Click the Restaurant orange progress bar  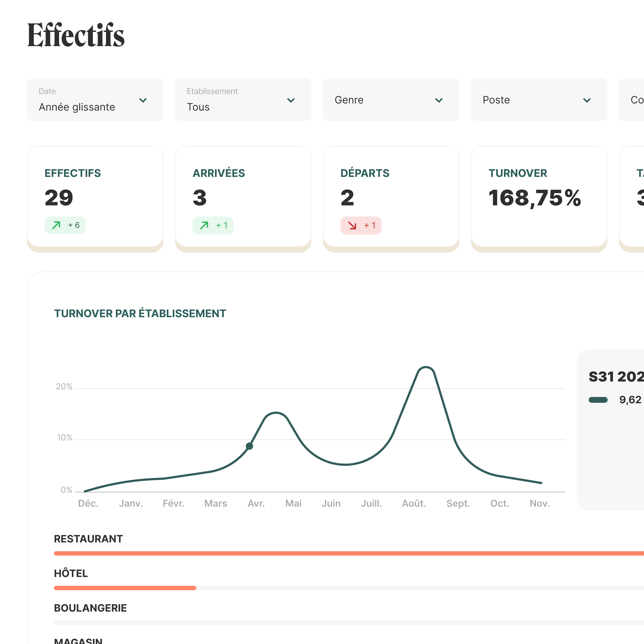333,553
